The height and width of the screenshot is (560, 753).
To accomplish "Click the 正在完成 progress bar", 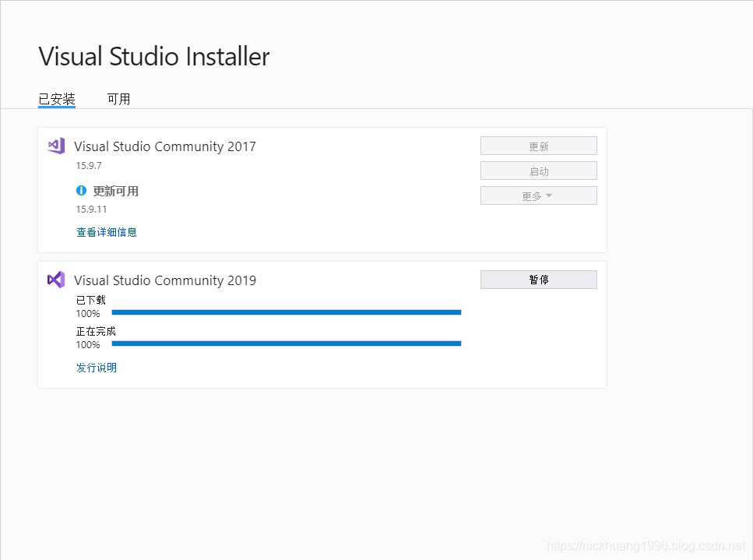I will pyautogui.click(x=287, y=343).
